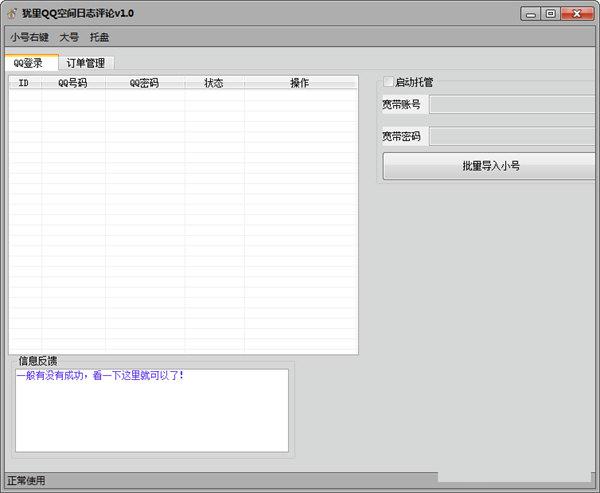Click the 一般有没有成功 feedback message line
600x493 pixels.
100,375
